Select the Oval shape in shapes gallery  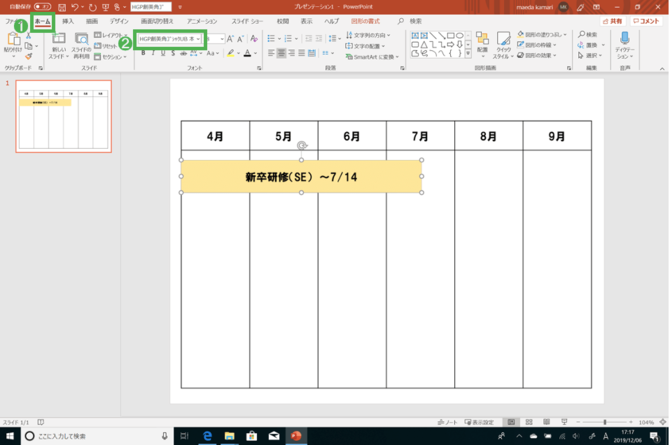pyautogui.click(x=459, y=35)
